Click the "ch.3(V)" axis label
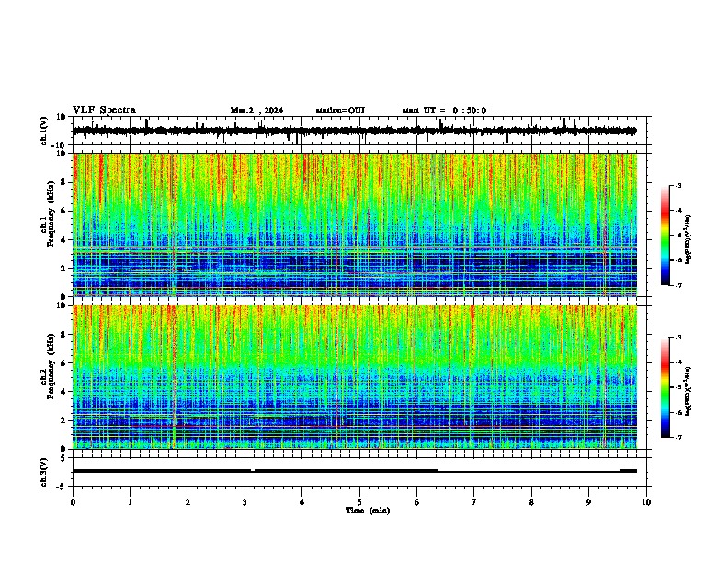This screenshot has height=563, width=728. tap(43, 472)
